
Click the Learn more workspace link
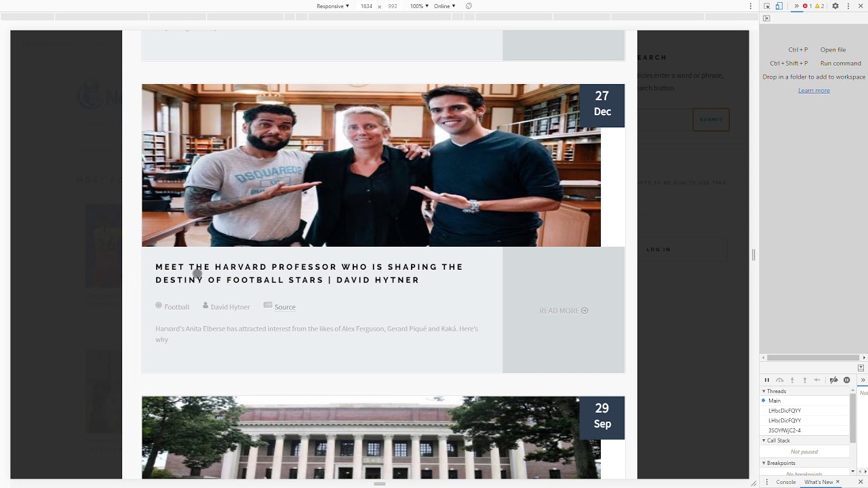point(814,90)
